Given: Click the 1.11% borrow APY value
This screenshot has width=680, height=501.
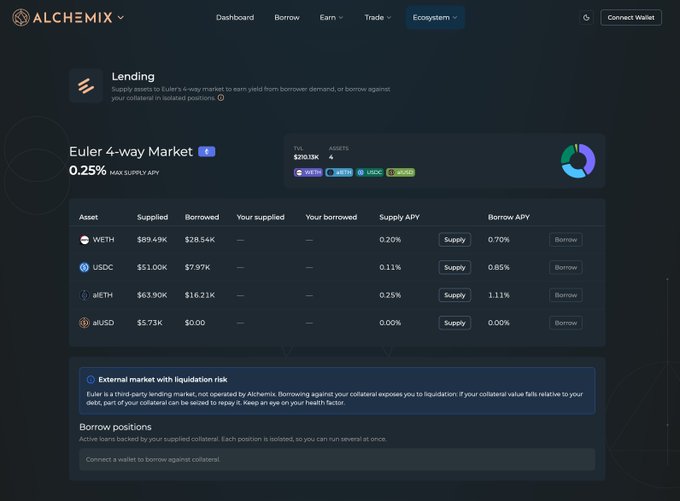Looking at the screenshot, I should [x=499, y=295].
